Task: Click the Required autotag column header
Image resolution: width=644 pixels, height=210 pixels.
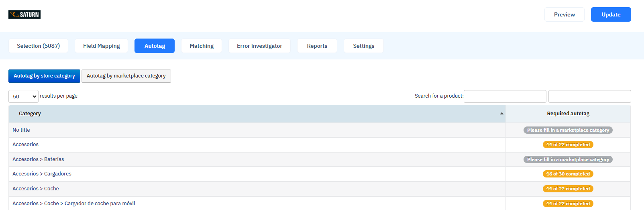Action: coord(568,114)
